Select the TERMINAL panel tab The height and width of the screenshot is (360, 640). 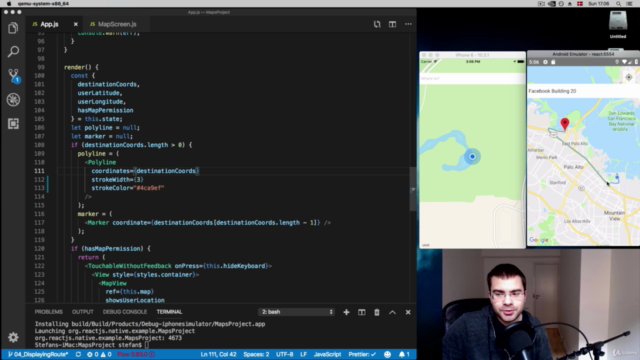169,312
